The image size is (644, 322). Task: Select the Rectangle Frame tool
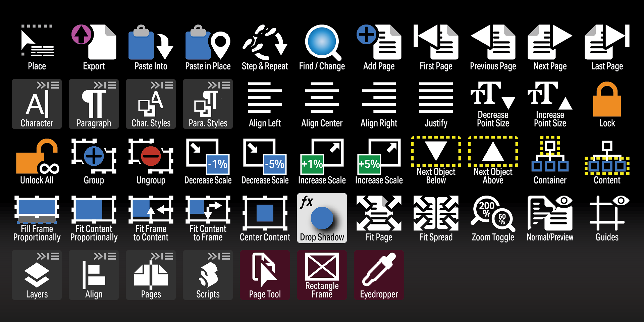pyautogui.click(x=322, y=275)
